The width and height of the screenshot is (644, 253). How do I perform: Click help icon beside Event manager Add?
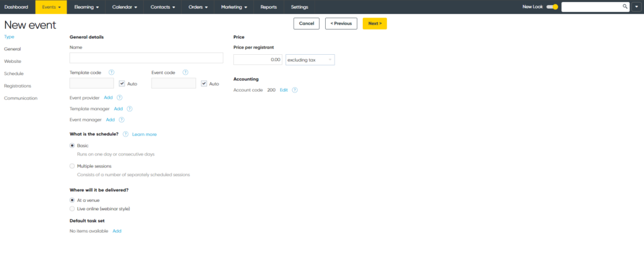(x=121, y=120)
